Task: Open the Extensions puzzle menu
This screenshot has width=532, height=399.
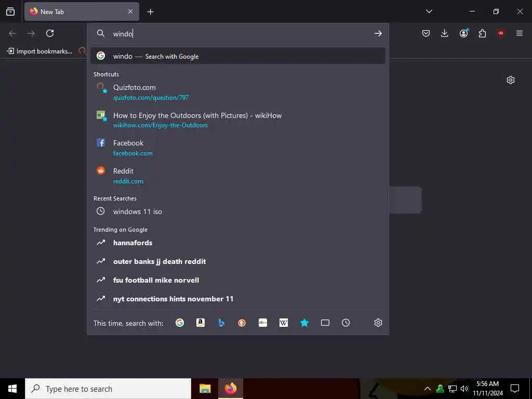Action: 482,33
